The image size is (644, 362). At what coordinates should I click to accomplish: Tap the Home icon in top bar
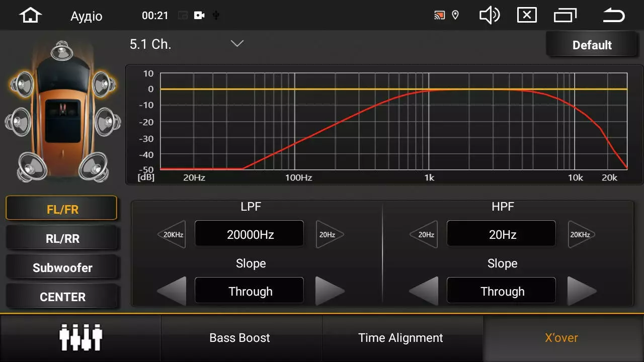tap(30, 16)
